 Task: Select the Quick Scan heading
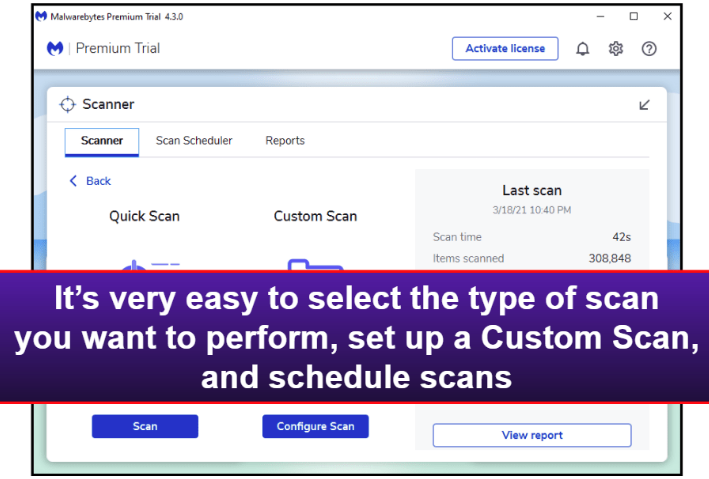(x=145, y=216)
